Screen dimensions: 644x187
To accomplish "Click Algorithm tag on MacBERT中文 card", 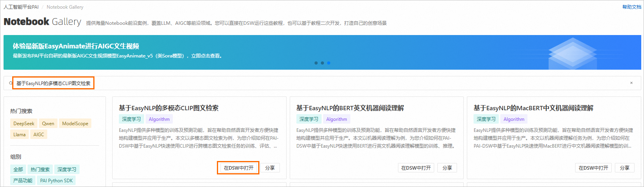I will pos(514,119).
